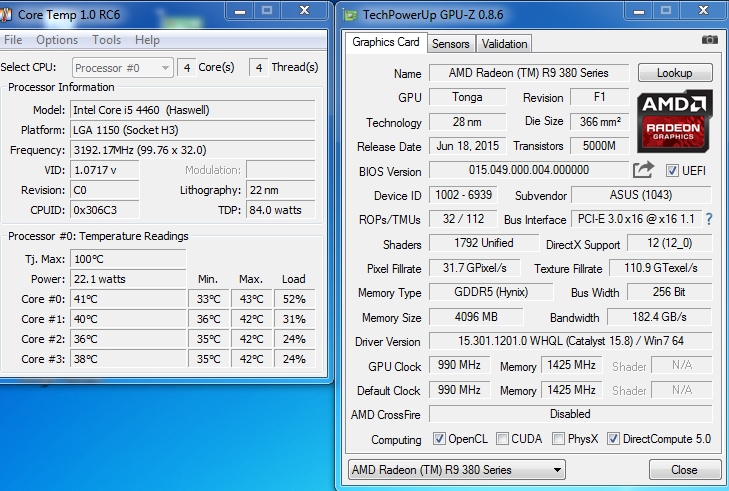Click the AMD CrossFire value Disabled
The image size is (729, 491).
(570, 414)
